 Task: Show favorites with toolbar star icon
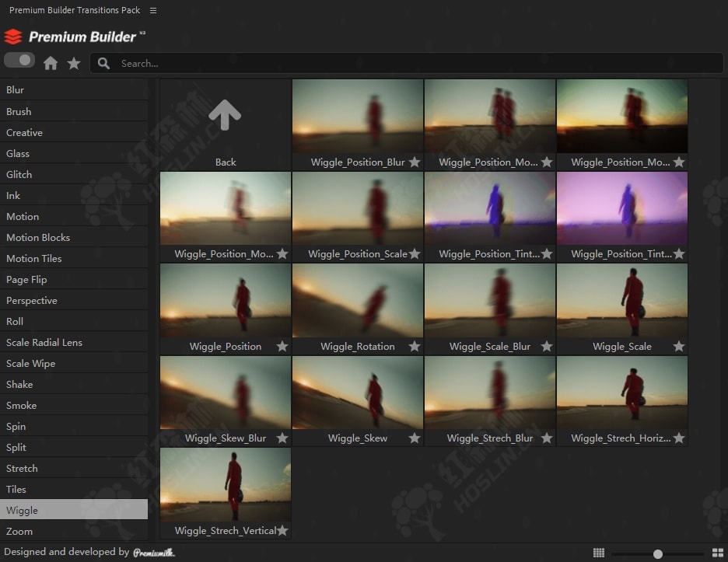click(x=74, y=63)
